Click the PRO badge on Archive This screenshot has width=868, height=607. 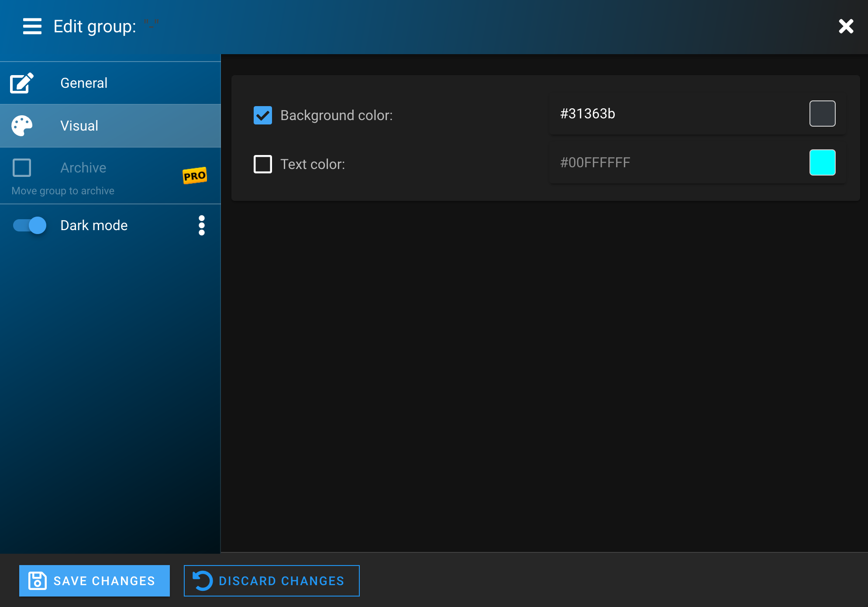[x=194, y=176]
